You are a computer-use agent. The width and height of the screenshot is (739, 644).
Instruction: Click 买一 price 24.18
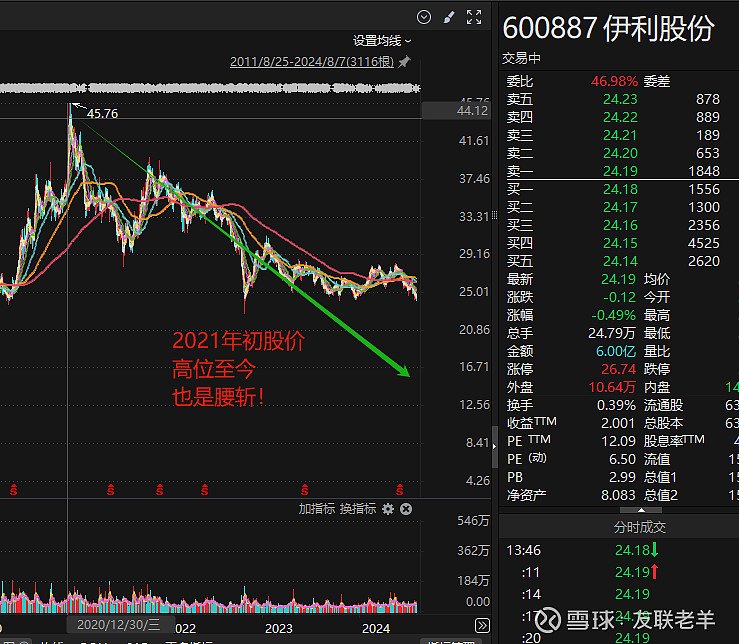click(620, 189)
